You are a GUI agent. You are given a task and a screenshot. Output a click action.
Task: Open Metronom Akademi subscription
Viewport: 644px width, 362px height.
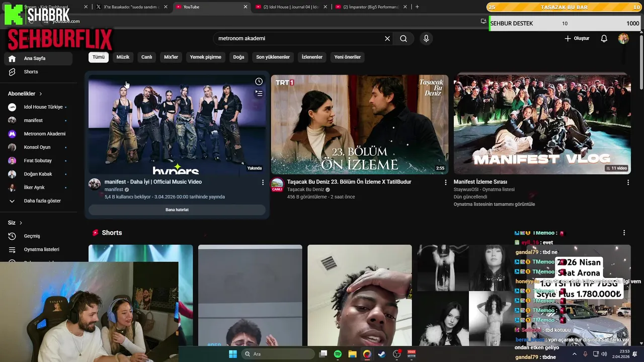click(x=38, y=134)
